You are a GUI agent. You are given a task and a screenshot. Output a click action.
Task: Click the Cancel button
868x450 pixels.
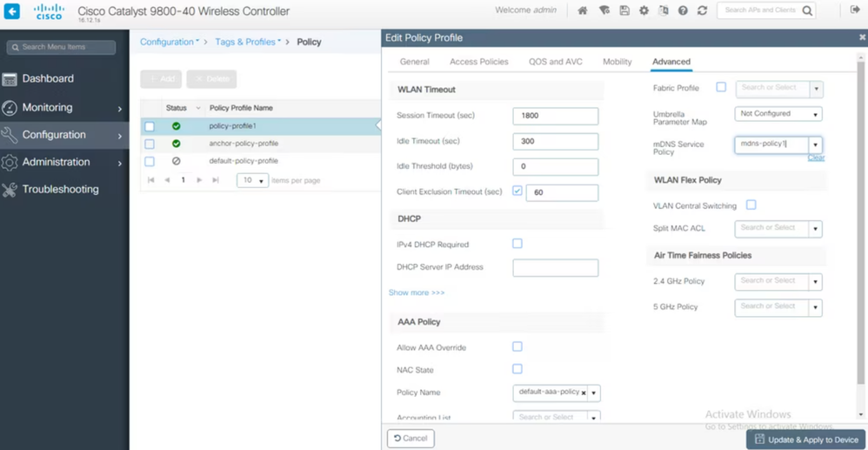(411, 439)
